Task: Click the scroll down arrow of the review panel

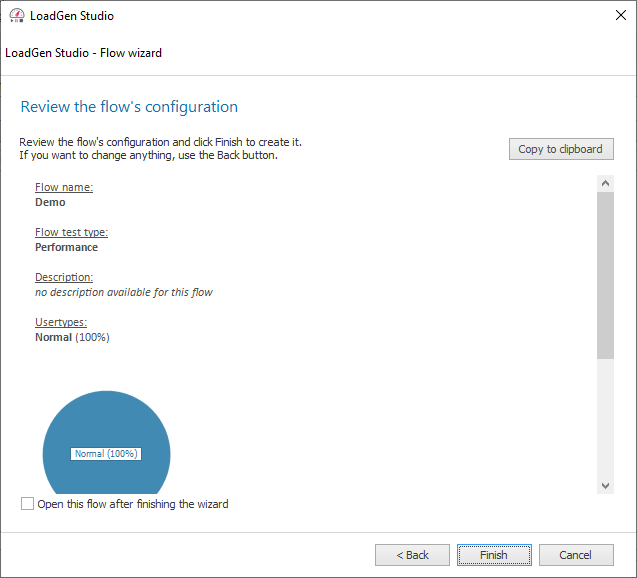Action: 605,485
